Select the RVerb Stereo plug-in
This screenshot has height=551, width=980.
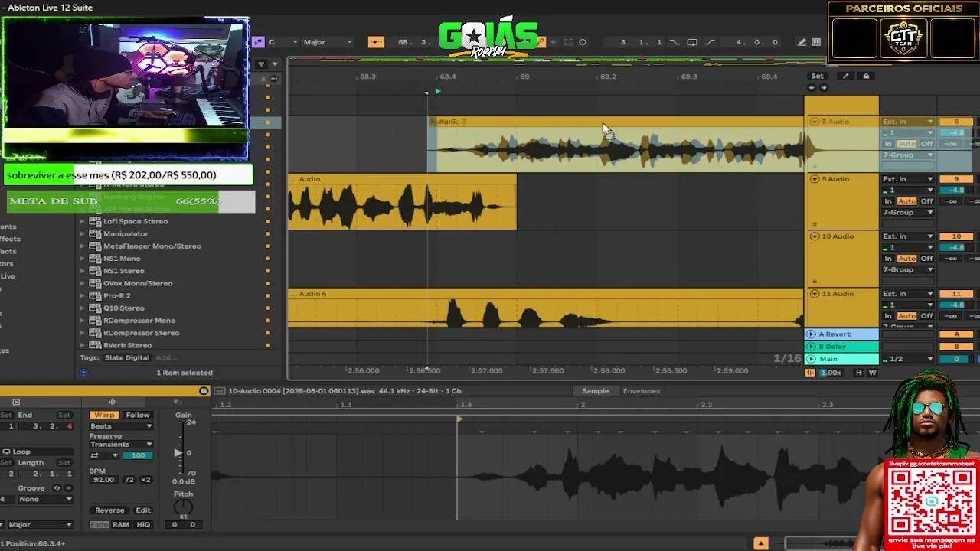point(127,345)
